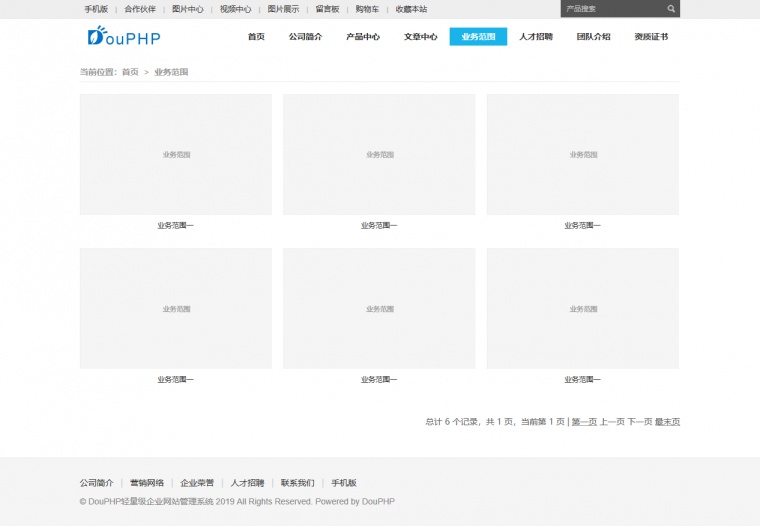The height and width of the screenshot is (526, 760).
Task: Open the 合作伙伴 top link
Action: tap(140, 9)
